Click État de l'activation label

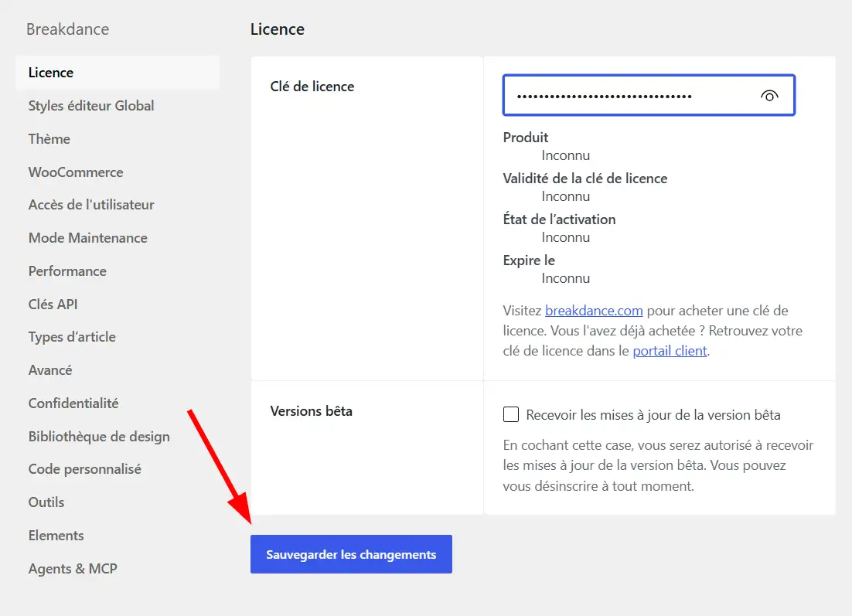tap(559, 220)
